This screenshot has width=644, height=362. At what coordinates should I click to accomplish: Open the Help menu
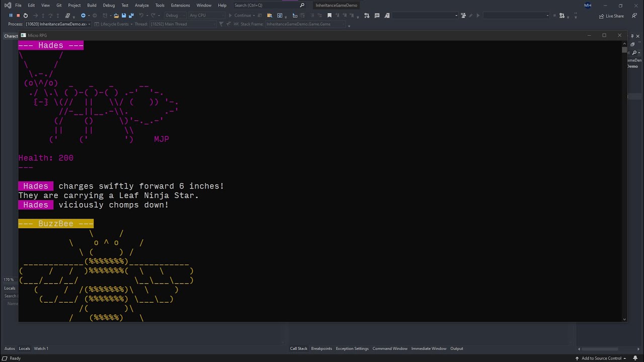point(222,5)
